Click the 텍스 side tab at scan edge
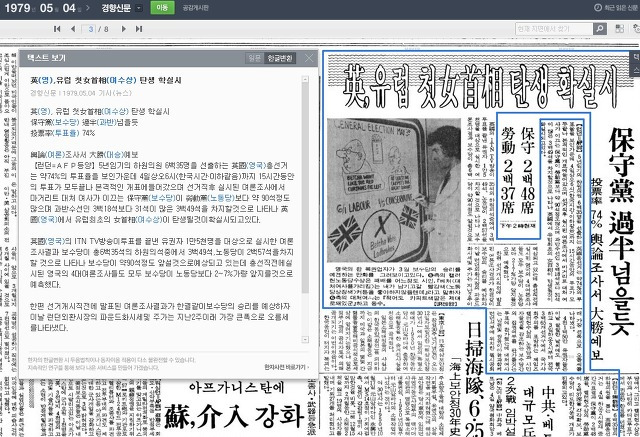This screenshot has width=640, height=437. 636,64
